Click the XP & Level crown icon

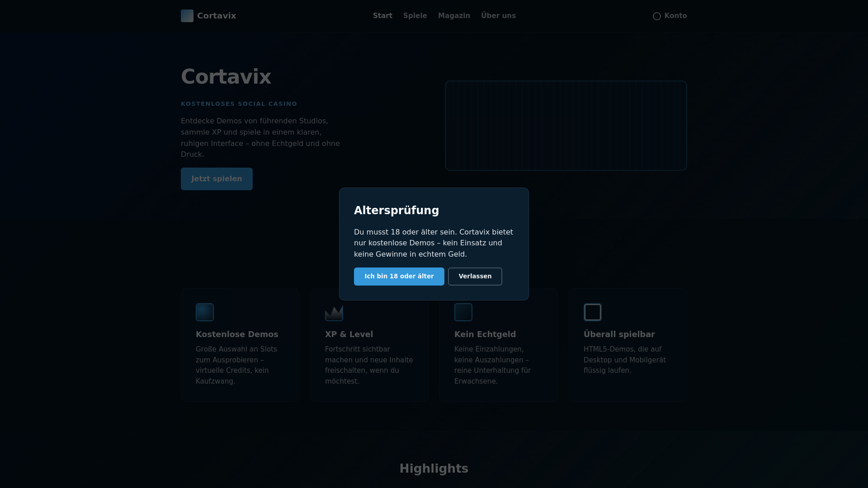(334, 312)
